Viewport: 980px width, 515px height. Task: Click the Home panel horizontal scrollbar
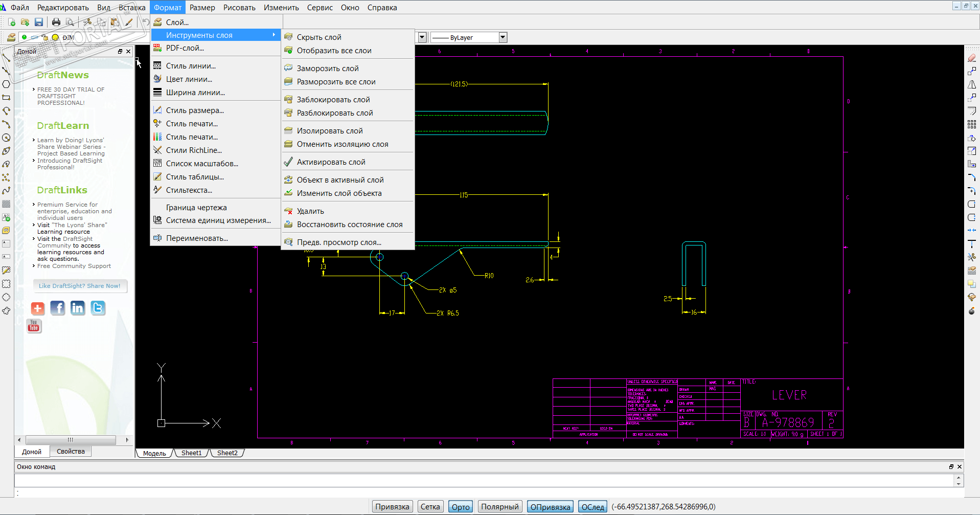tap(71, 440)
